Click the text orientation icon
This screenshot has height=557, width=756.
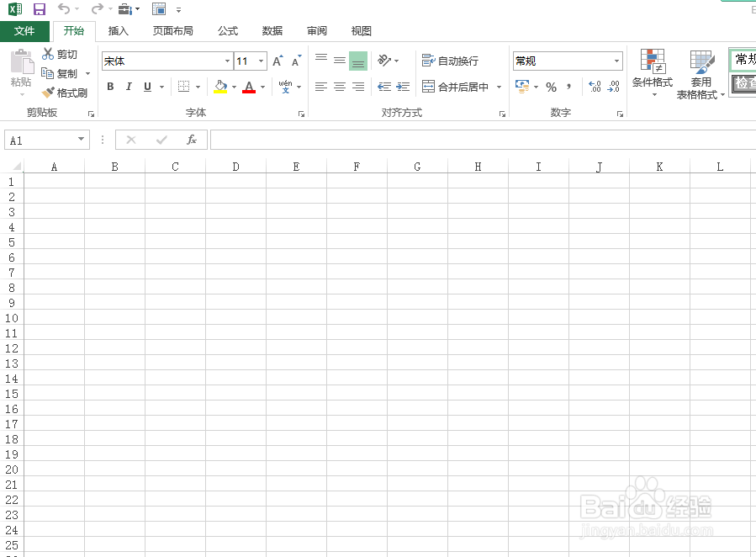coord(384,61)
